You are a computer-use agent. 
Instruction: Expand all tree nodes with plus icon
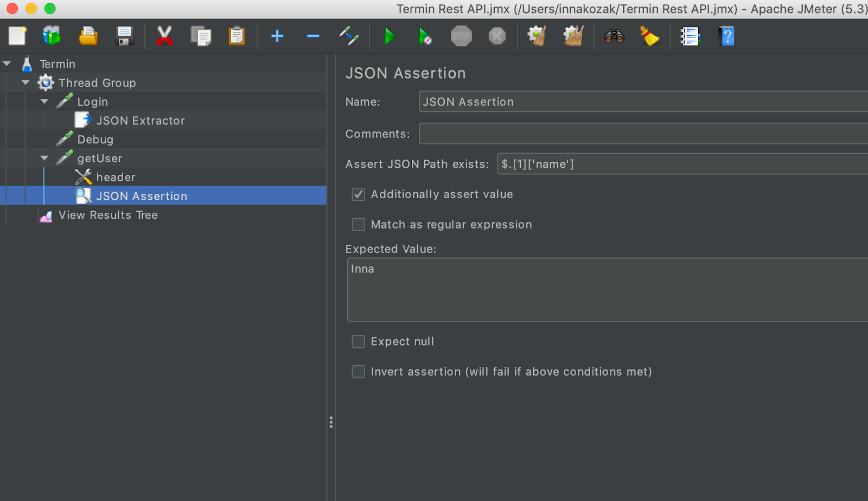277,36
